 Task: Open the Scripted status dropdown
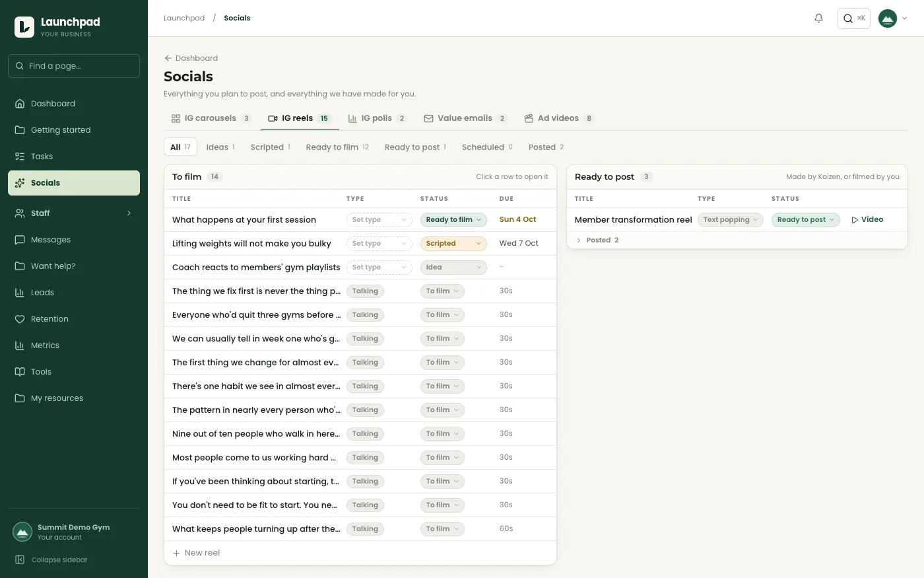coord(453,244)
